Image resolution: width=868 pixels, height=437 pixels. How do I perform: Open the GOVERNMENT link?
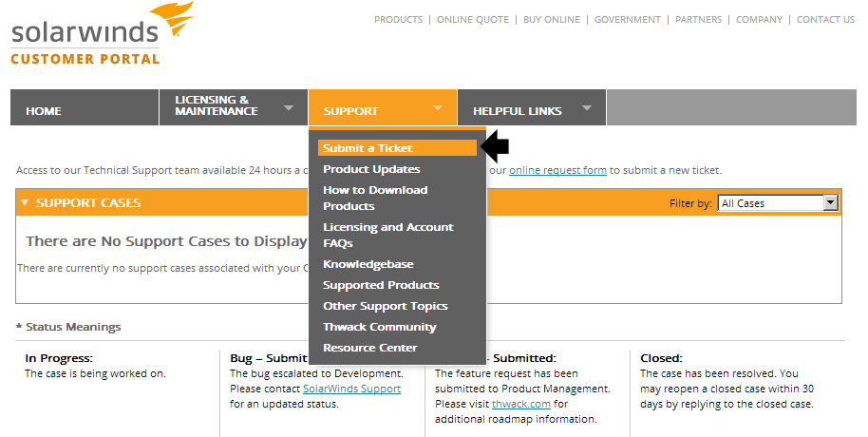click(627, 19)
